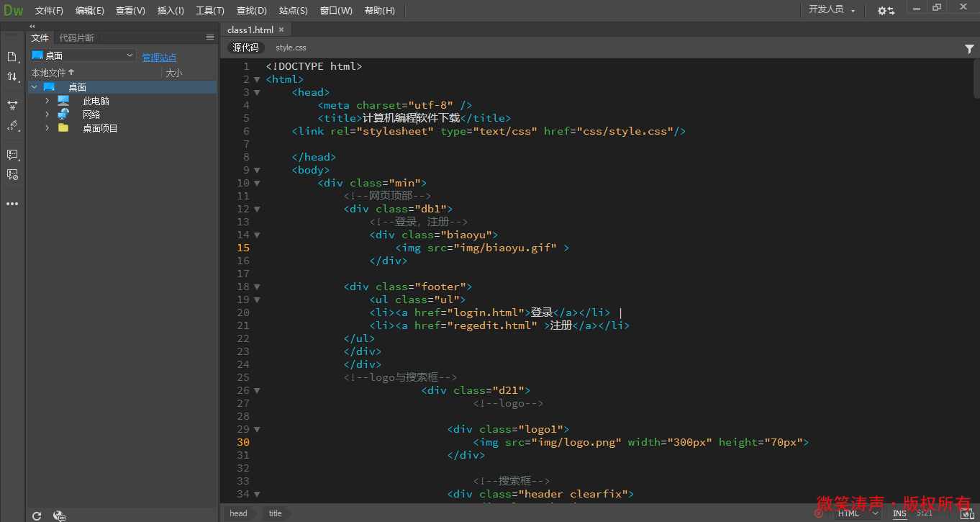The width and height of the screenshot is (980, 522).
Task: Collapse the db1 div on line 12
Action: point(257,209)
